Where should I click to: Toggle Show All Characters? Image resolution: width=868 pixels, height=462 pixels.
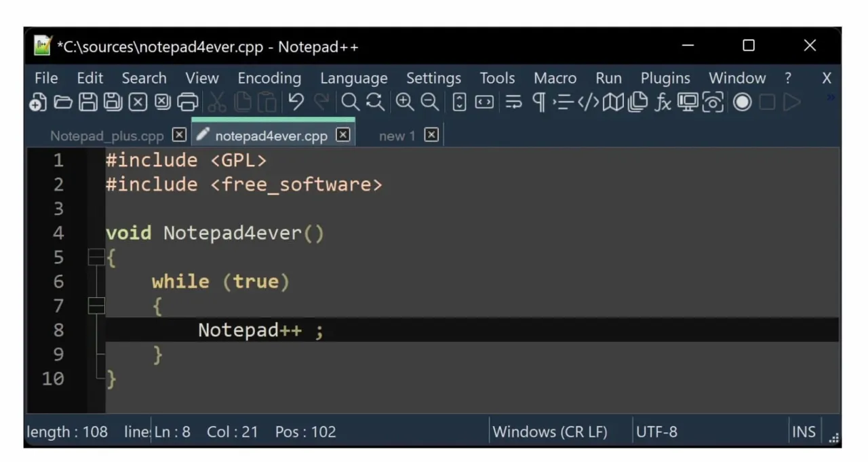pos(538,102)
